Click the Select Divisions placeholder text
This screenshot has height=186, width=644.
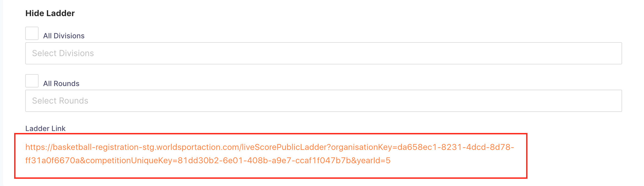point(63,53)
